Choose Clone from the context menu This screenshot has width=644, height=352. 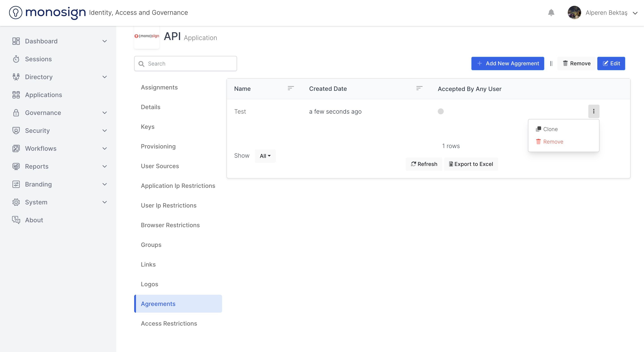(550, 129)
